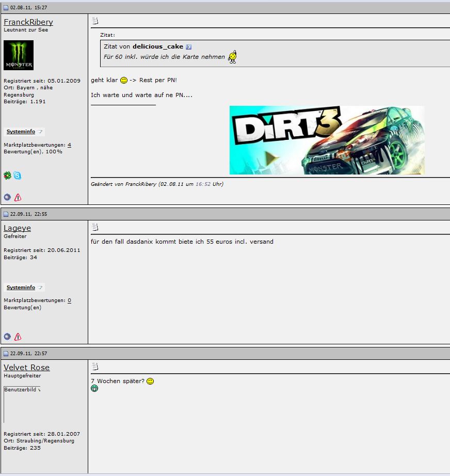Click 'Ort: Straubing/Regensburg' text
Screen dimensions: 450x476
[x=39, y=440]
